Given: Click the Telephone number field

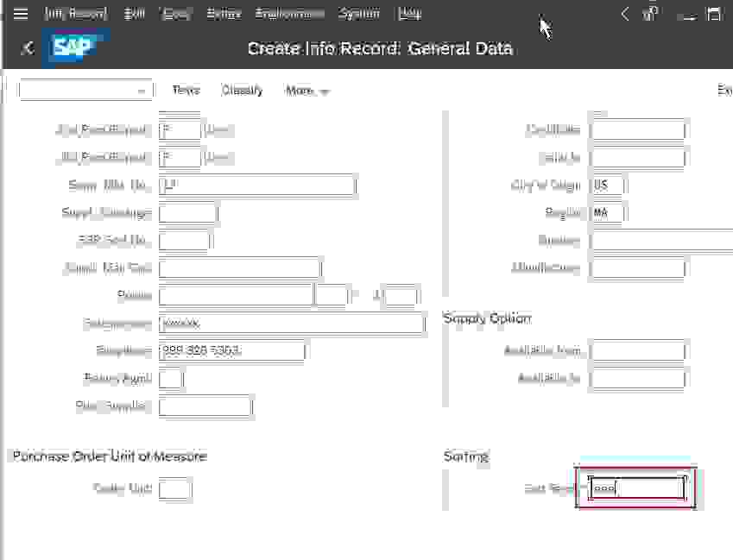Looking at the screenshot, I should click(231, 351).
